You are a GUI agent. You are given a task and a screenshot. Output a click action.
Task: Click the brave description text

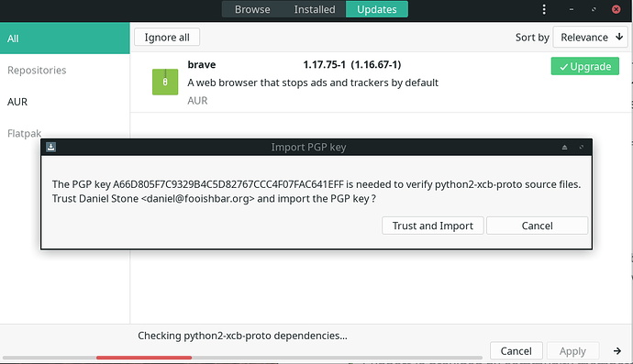[x=313, y=83]
